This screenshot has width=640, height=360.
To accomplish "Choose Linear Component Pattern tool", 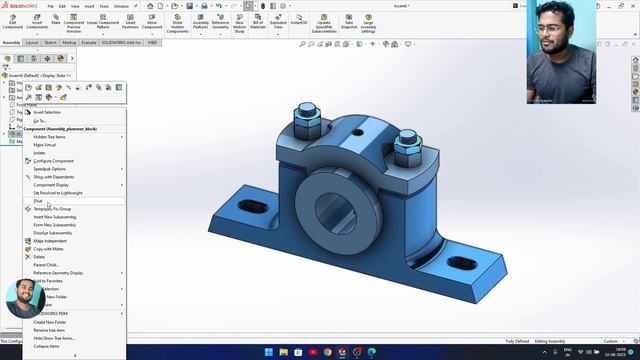I will pyautogui.click(x=103, y=22).
